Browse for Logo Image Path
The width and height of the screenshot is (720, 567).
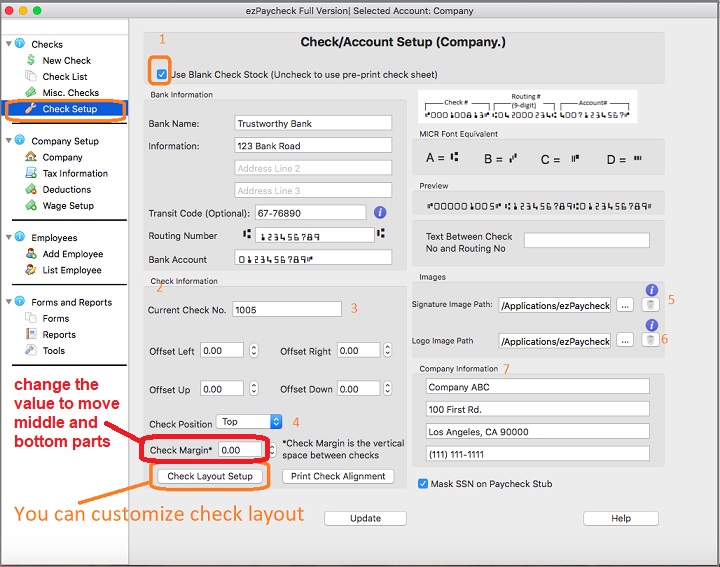coord(625,340)
